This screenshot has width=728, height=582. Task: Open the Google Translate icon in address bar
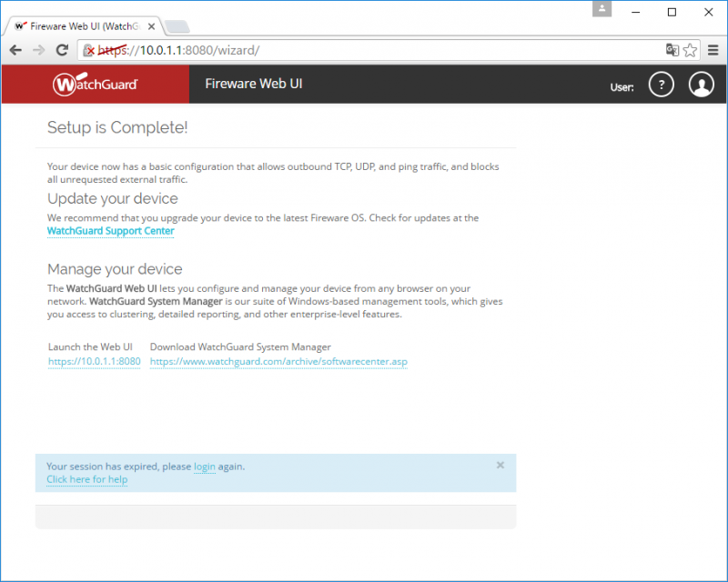[674, 50]
